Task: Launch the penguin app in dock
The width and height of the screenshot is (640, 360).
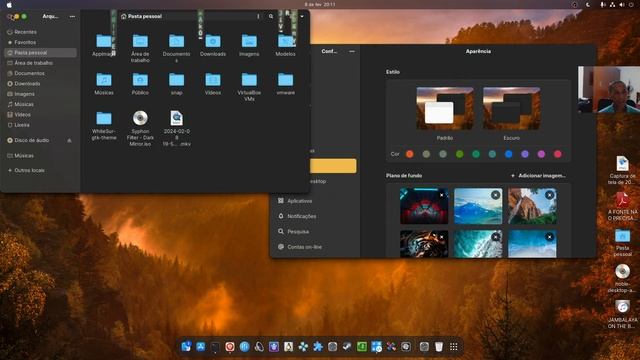Action: (289, 347)
